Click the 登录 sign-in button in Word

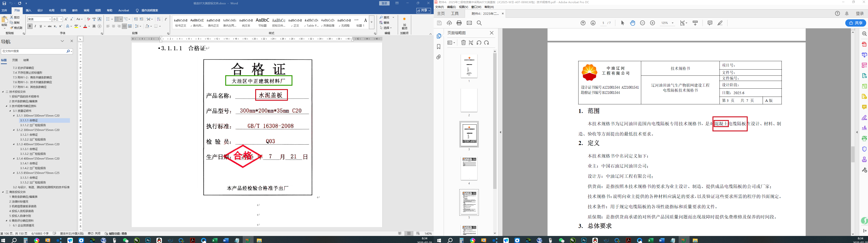click(x=384, y=3)
